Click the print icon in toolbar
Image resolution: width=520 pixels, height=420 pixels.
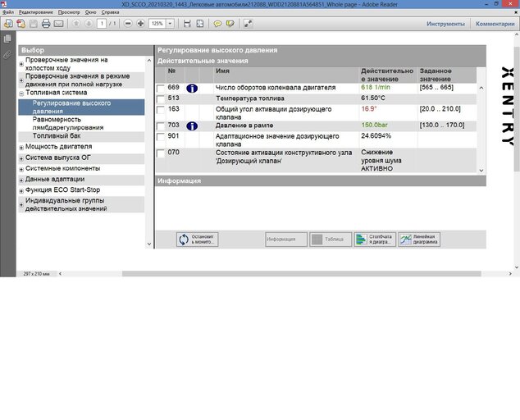(x=46, y=24)
